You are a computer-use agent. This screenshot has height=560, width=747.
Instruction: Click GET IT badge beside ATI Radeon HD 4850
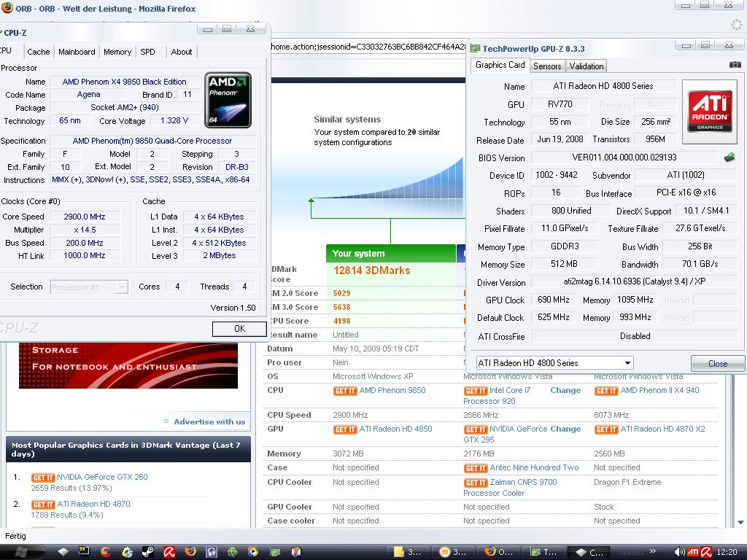click(x=345, y=429)
